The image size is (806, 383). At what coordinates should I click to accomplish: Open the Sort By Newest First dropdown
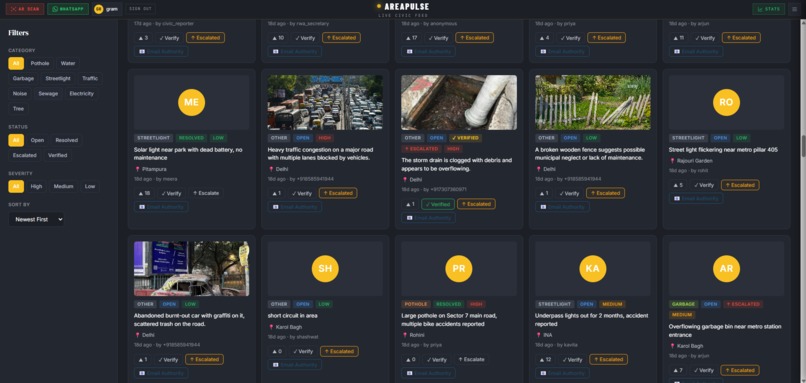36,219
